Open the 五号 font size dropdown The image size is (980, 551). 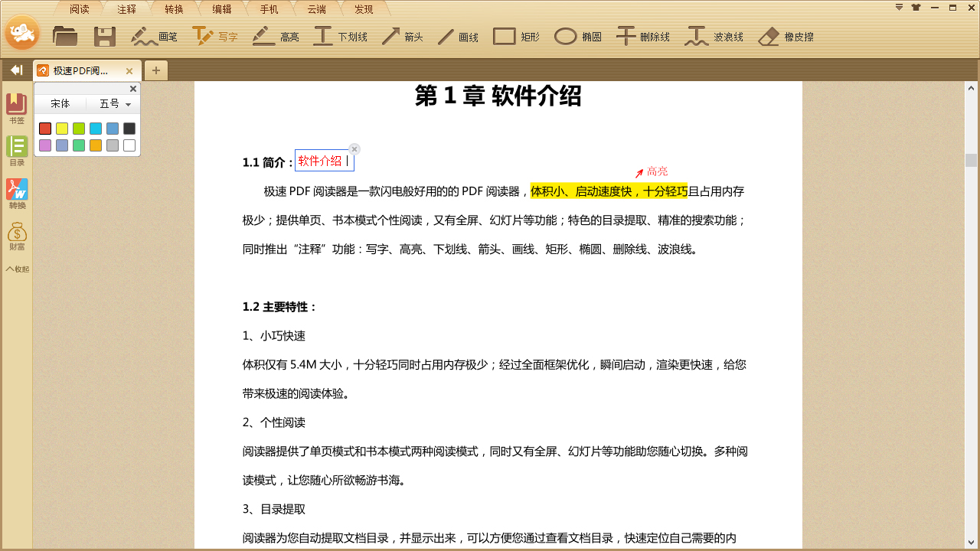pyautogui.click(x=113, y=104)
